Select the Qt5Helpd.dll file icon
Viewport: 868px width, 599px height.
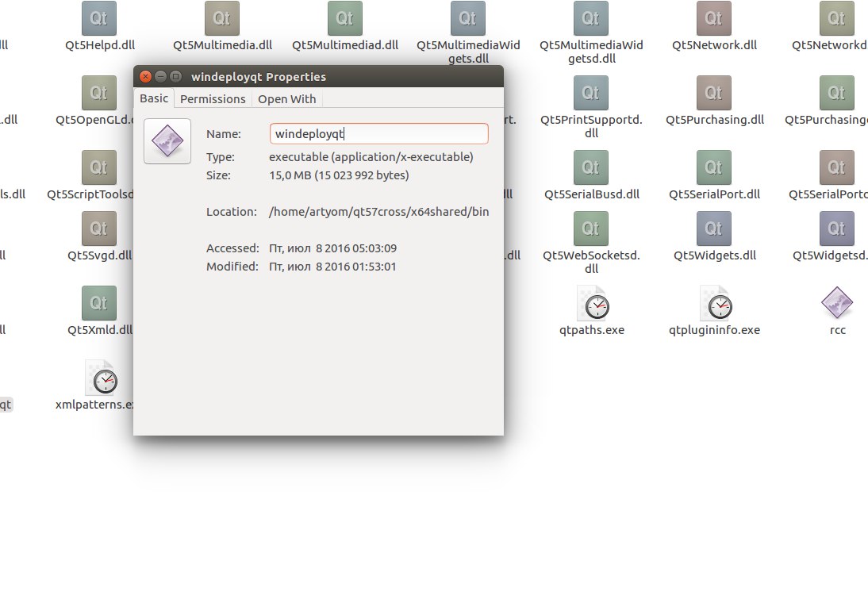[x=99, y=18]
